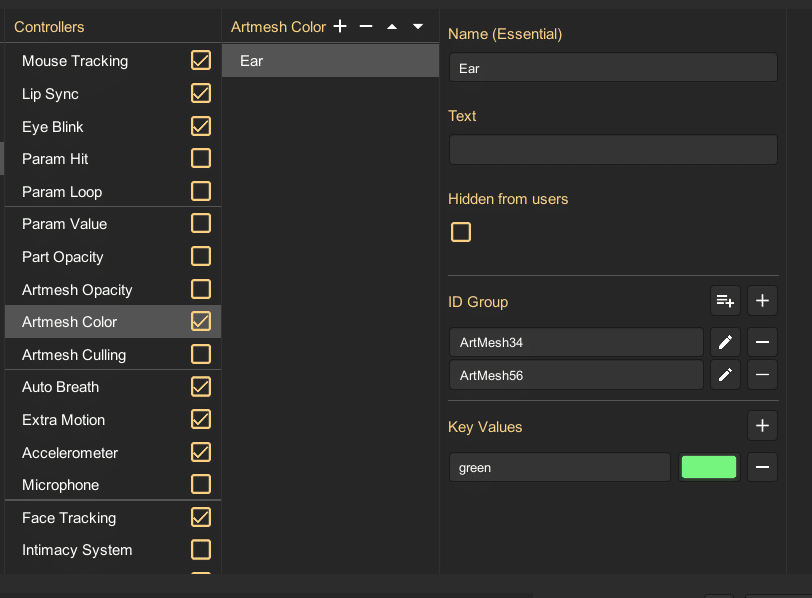This screenshot has height=598, width=812.
Task: Click the Name (Essential) field containing Ear
Action: pyautogui.click(x=613, y=67)
